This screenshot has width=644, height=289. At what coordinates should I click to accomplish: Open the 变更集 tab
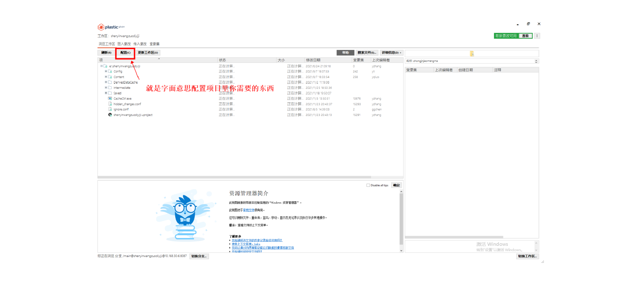point(154,44)
